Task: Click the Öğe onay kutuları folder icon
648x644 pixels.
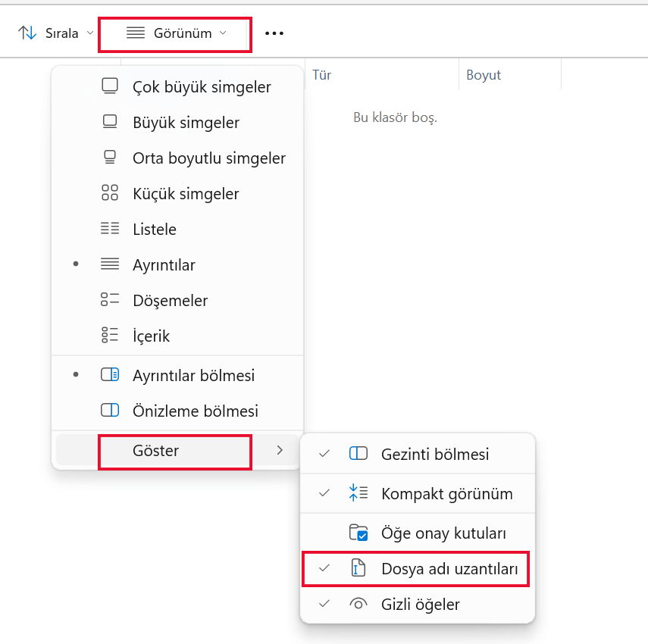Action: [x=358, y=533]
